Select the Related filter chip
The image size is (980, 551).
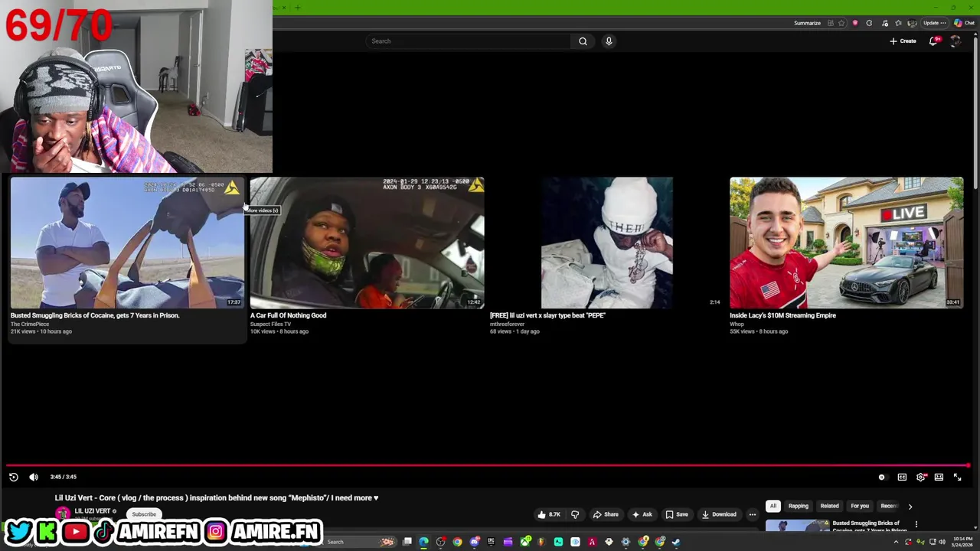pyautogui.click(x=829, y=506)
